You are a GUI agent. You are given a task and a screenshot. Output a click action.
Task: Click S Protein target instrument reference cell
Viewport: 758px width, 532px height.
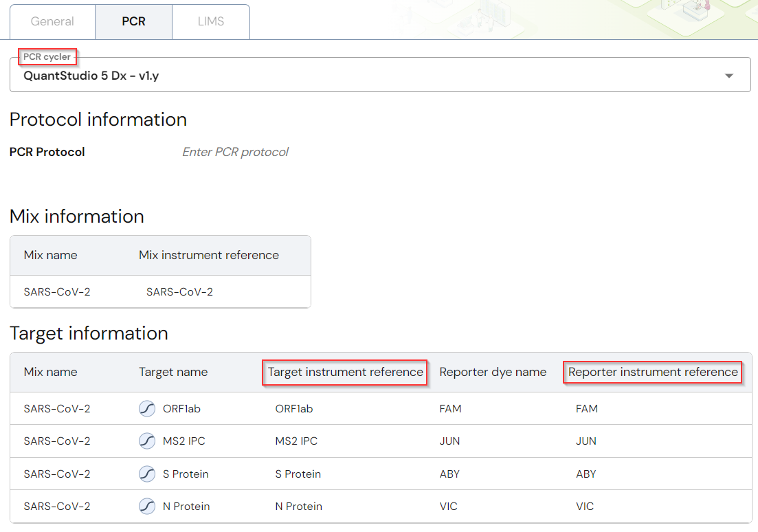(298, 474)
